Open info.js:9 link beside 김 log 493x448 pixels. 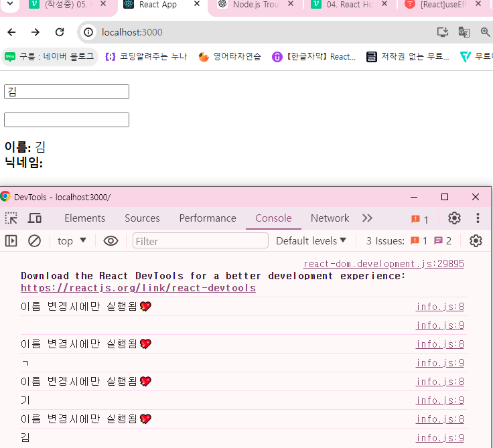(440, 438)
